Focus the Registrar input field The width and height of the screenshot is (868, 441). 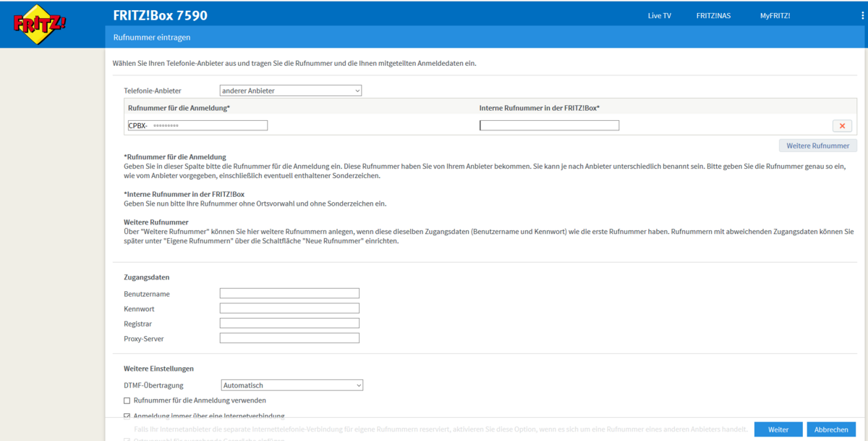[289, 323]
